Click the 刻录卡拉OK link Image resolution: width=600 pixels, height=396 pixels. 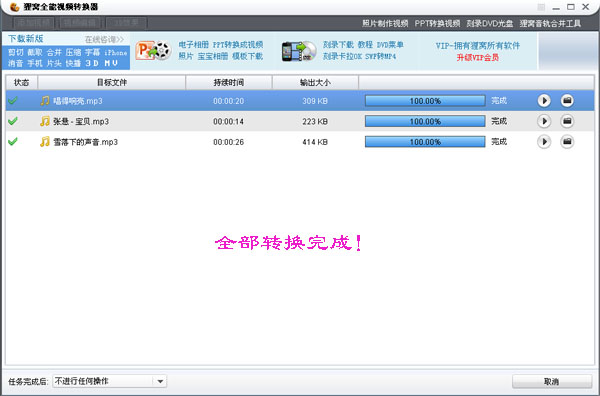[342, 56]
